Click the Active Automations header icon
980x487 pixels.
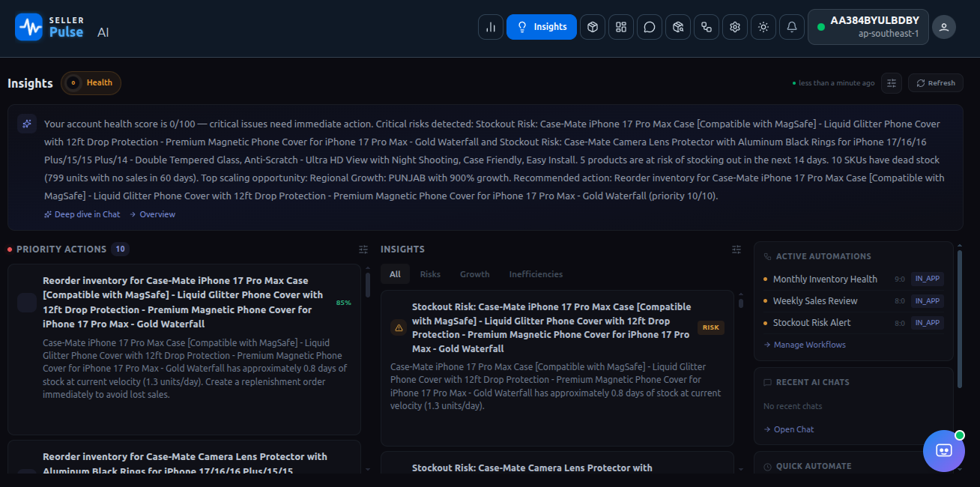click(x=767, y=256)
